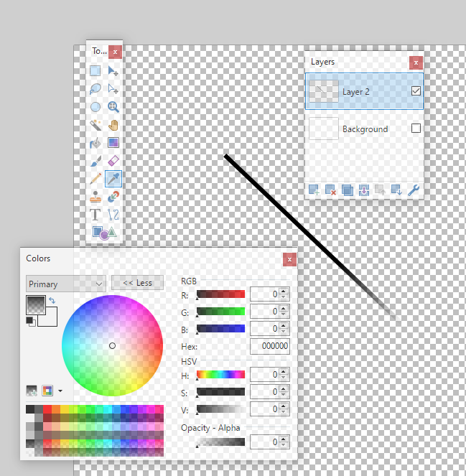Screen dimensions: 466x476
Task: Click the Opacity - Alpha slider
Action: coord(220,442)
